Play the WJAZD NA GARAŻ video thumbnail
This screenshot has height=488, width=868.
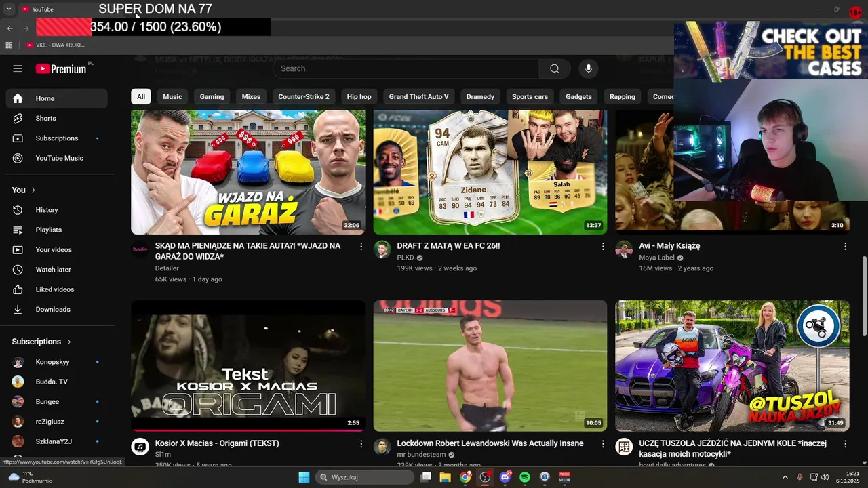(x=248, y=172)
